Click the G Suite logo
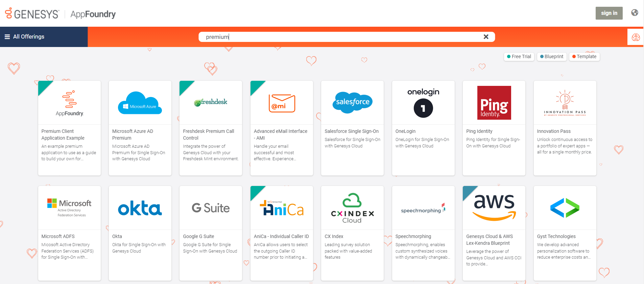 click(x=211, y=208)
